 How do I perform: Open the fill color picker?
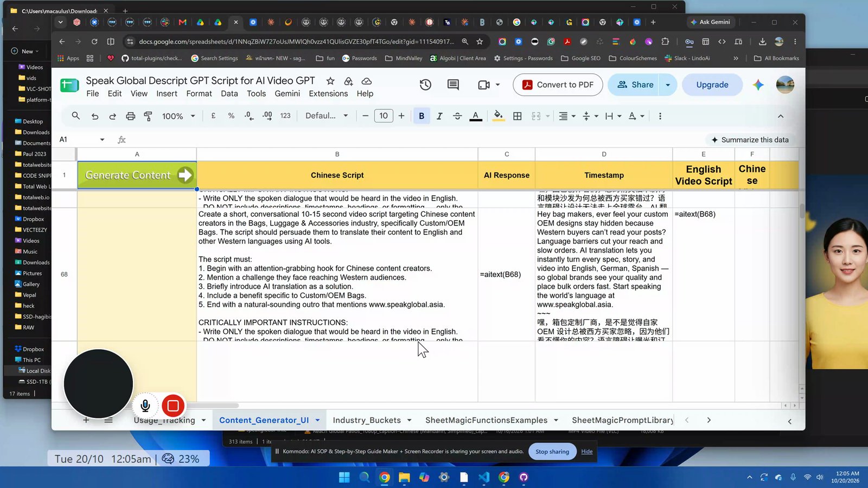click(498, 116)
